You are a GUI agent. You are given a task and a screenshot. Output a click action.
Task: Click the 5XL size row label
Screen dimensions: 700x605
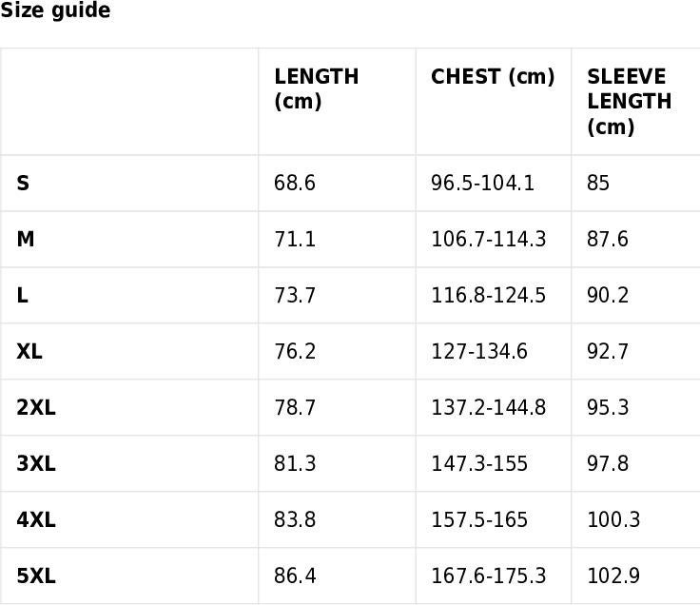(36, 576)
